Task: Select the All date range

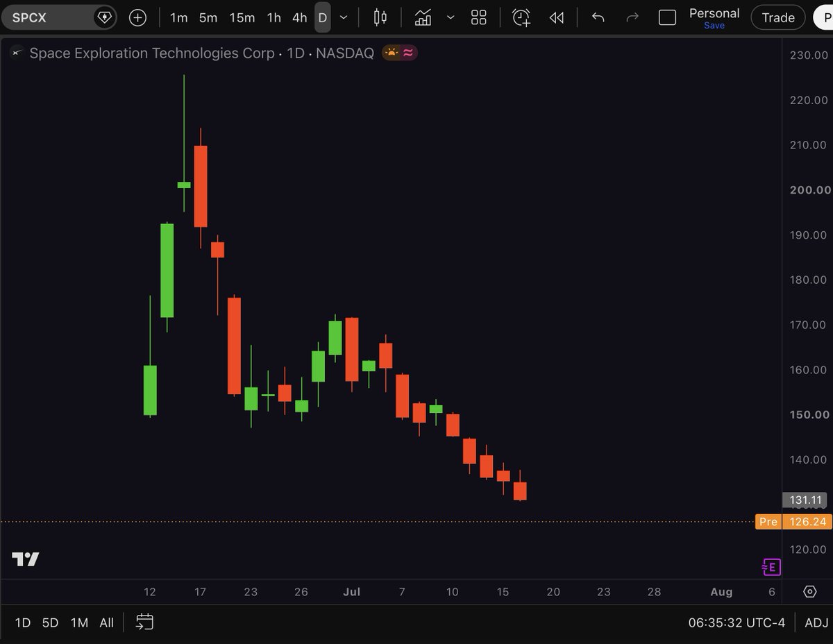Action: click(x=106, y=622)
